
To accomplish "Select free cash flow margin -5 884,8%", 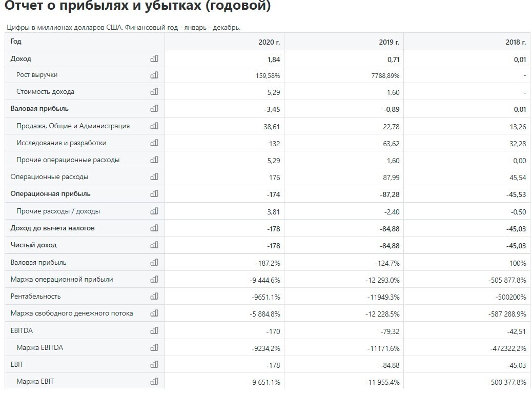I will 265,314.
